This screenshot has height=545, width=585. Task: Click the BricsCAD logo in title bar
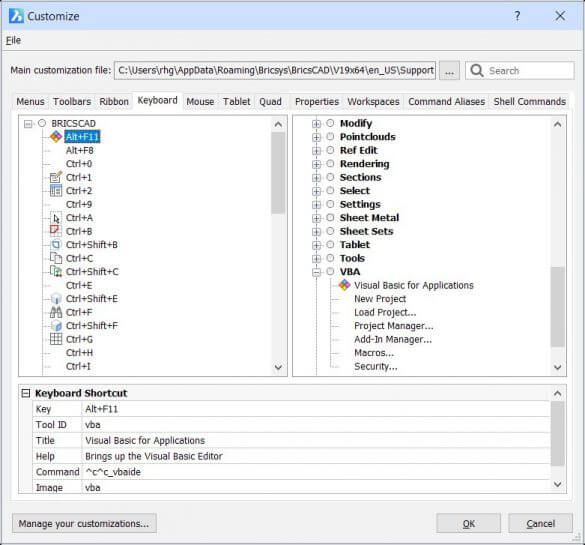click(x=16, y=16)
